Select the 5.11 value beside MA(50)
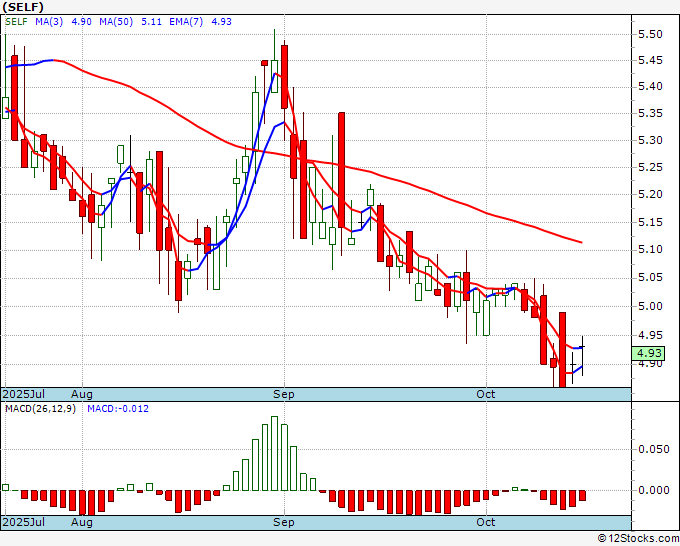The width and height of the screenshot is (680, 546). (x=151, y=21)
